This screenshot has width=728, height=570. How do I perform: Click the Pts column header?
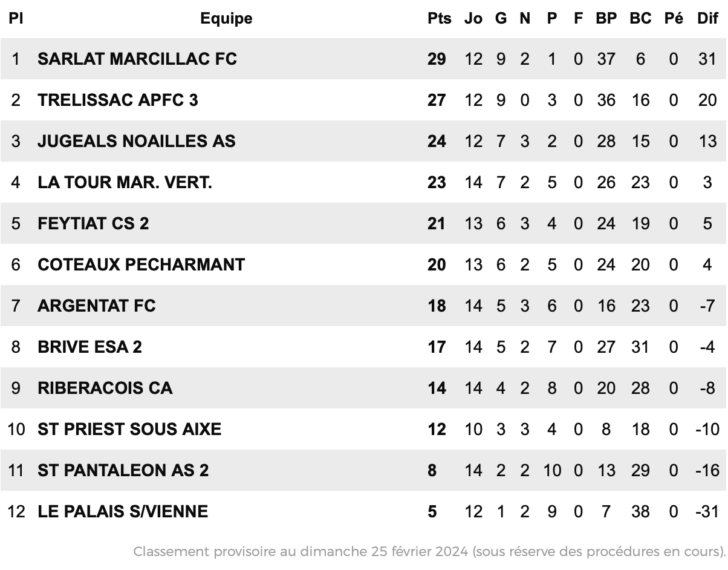tap(440, 18)
